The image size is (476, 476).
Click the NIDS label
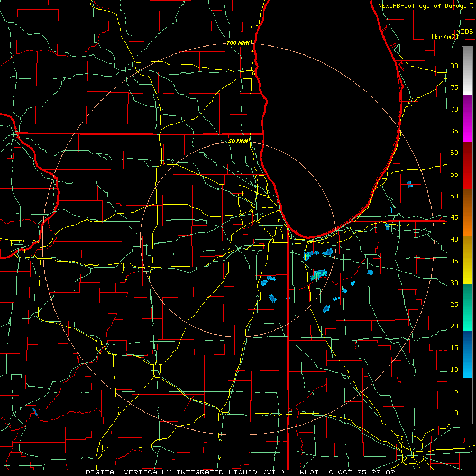pos(464,32)
